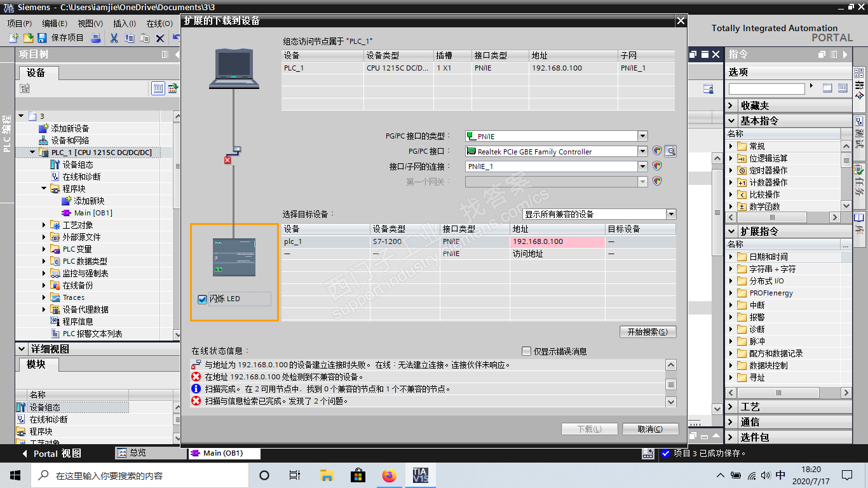The height and width of the screenshot is (488, 868).
Task: Select 在线和诊断 under PLC_1
Action: pos(81,177)
